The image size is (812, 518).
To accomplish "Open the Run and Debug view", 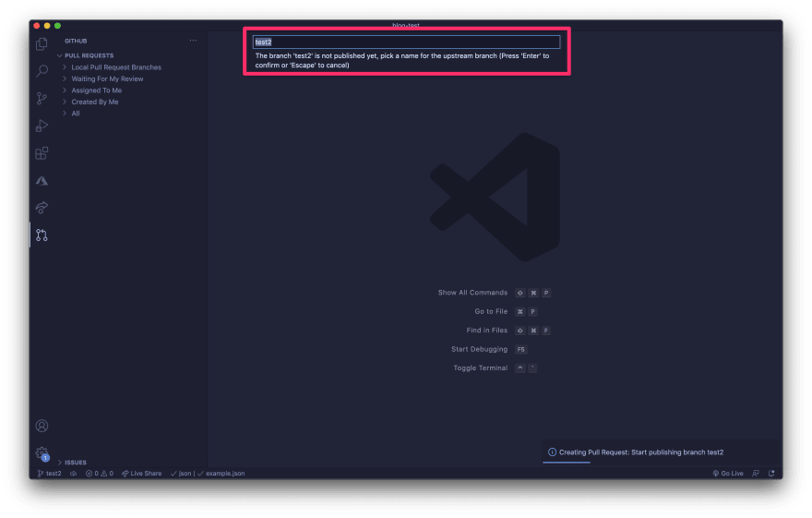I will click(42, 126).
